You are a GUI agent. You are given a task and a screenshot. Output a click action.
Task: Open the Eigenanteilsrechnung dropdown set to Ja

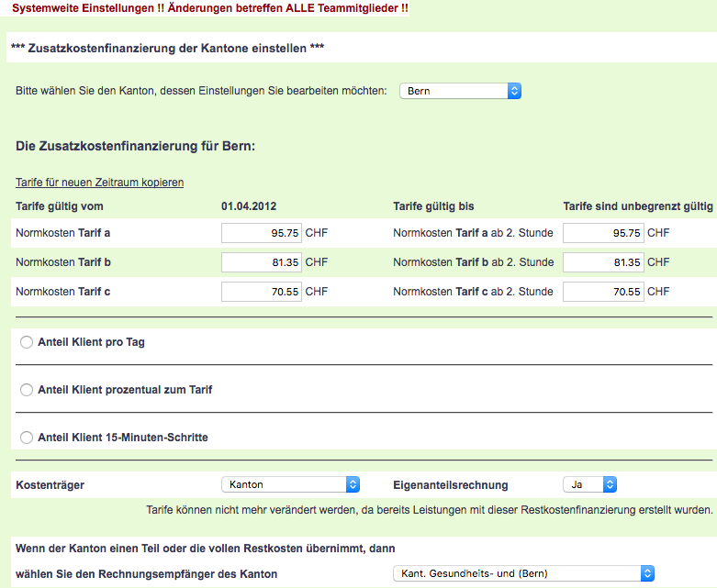click(x=589, y=484)
